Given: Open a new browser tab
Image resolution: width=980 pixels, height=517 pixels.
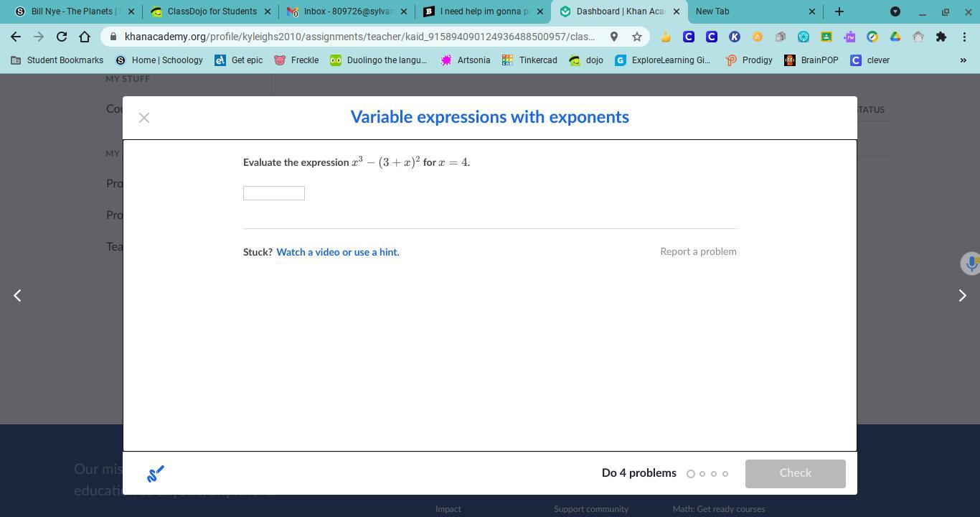Looking at the screenshot, I should coord(839,11).
